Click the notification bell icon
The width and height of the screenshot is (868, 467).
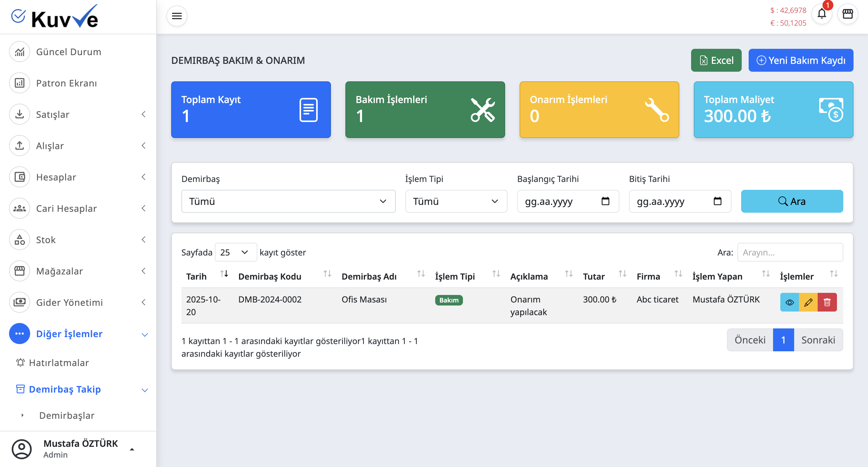point(822,14)
